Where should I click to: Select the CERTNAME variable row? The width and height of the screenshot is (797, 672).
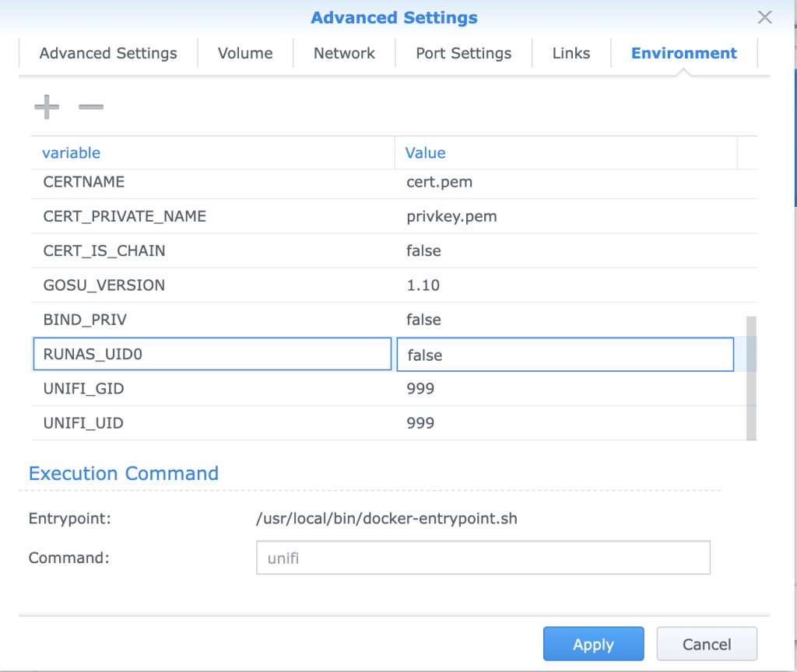(84, 183)
